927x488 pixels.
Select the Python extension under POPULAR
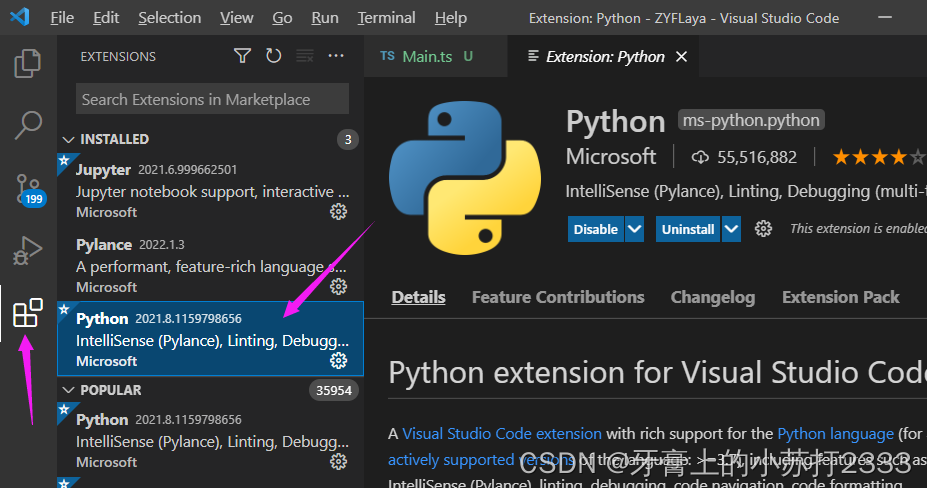(x=210, y=440)
